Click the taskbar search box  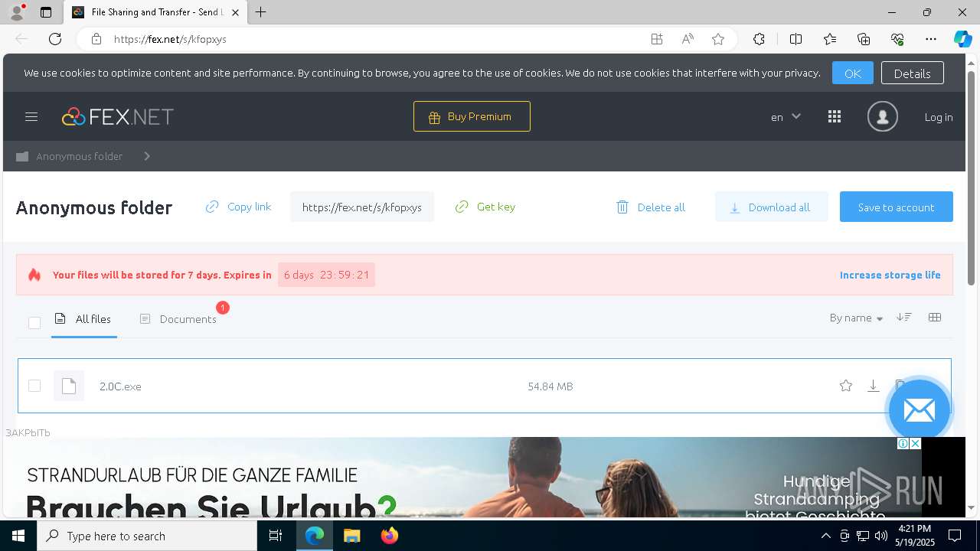point(147,536)
